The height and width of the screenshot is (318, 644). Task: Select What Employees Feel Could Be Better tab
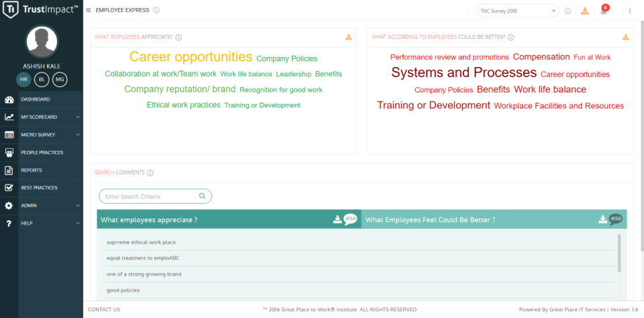click(x=494, y=219)
